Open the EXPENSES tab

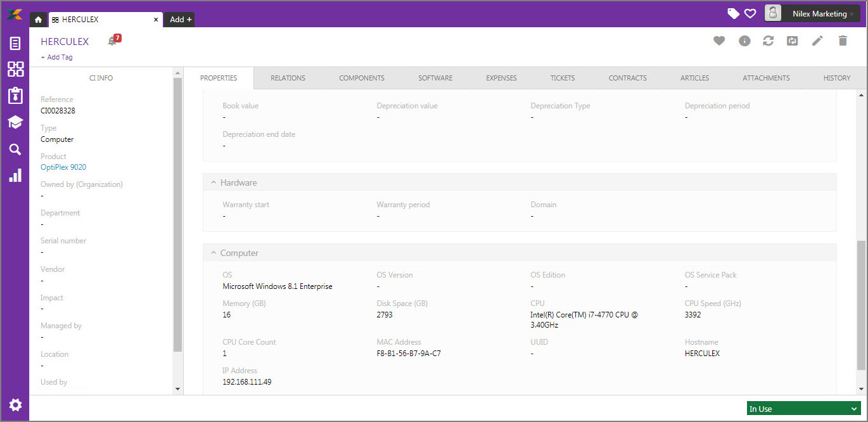point(501,78)
